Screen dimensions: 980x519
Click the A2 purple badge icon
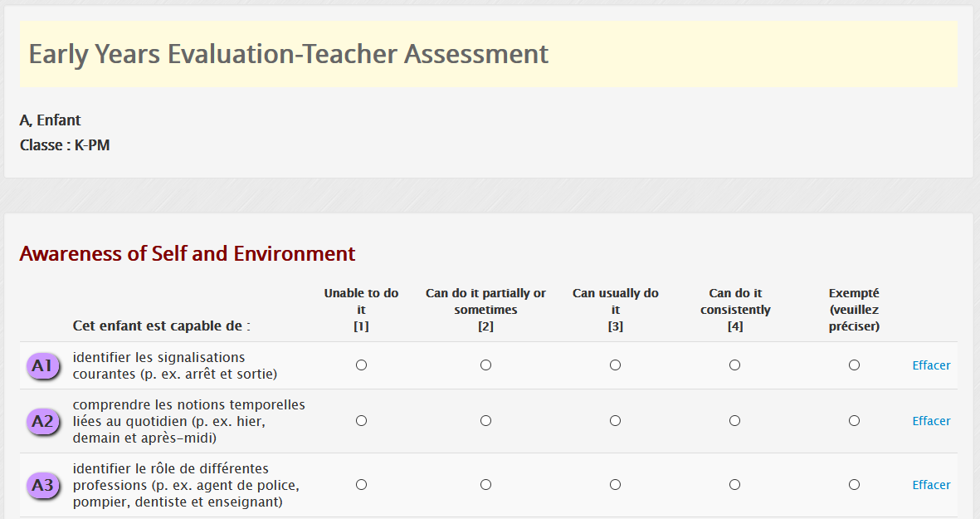(43, 422)
